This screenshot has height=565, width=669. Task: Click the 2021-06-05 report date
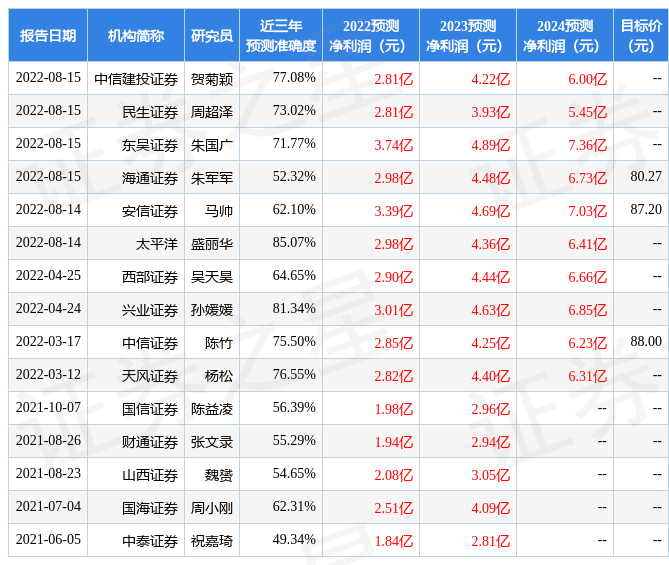coord(48,539)
